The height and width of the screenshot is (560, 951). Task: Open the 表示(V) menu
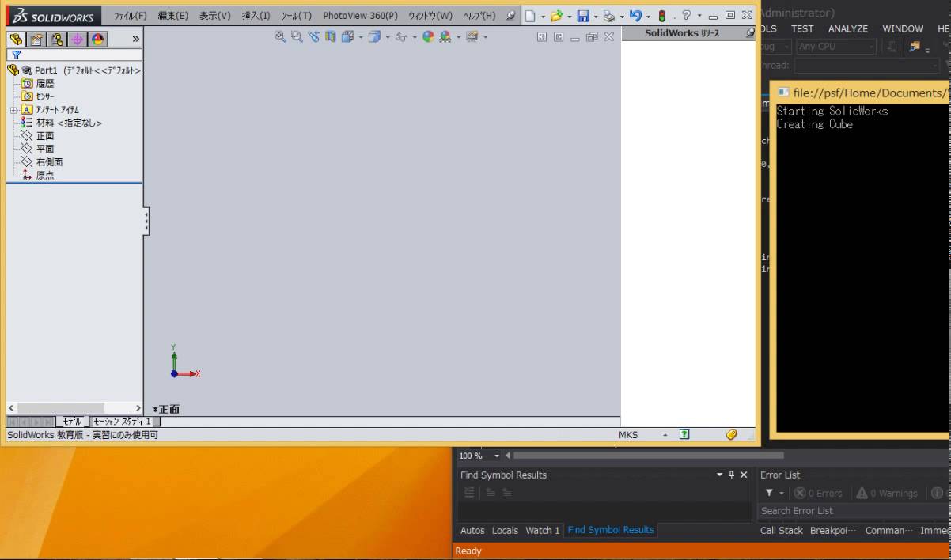click(215, 16)
